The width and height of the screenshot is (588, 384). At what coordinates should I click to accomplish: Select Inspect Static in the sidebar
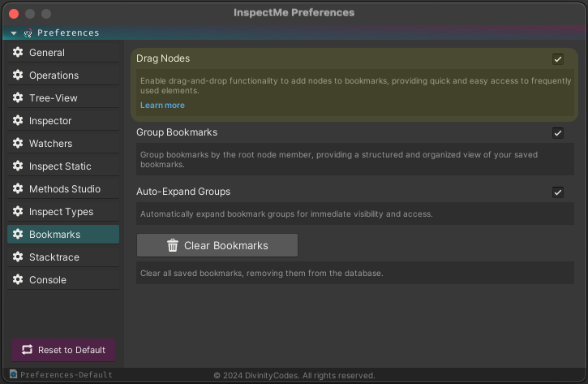pos(63,166)
